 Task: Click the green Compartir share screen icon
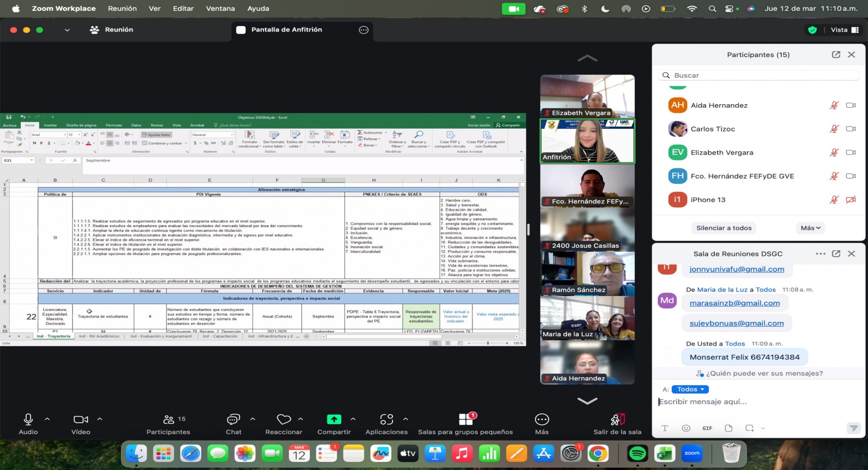click(x=334, y=419)
